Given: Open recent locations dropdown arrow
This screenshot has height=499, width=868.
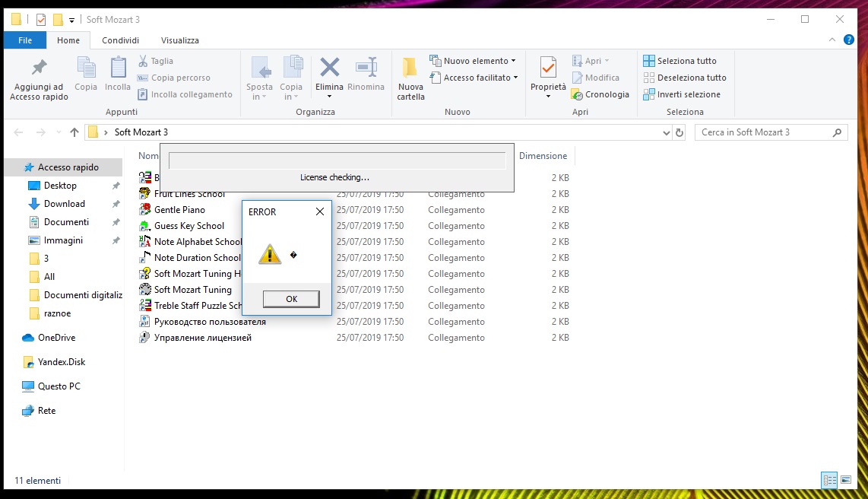Looking at the screenshot, I should pos(59,132).
